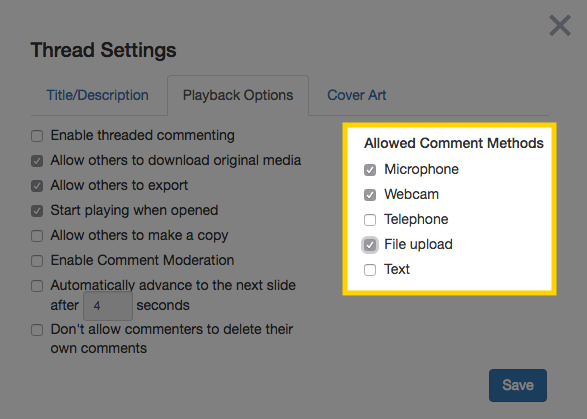587x419 pixels.
Task: Select the Playback Options tab
Action: [238, 95]
